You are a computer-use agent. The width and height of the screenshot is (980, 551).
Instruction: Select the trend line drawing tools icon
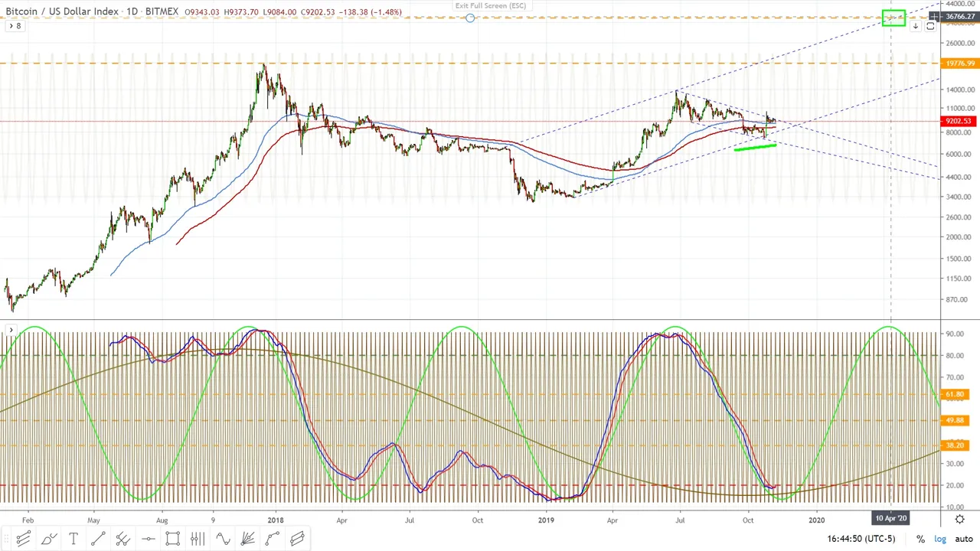coord(23,539)
